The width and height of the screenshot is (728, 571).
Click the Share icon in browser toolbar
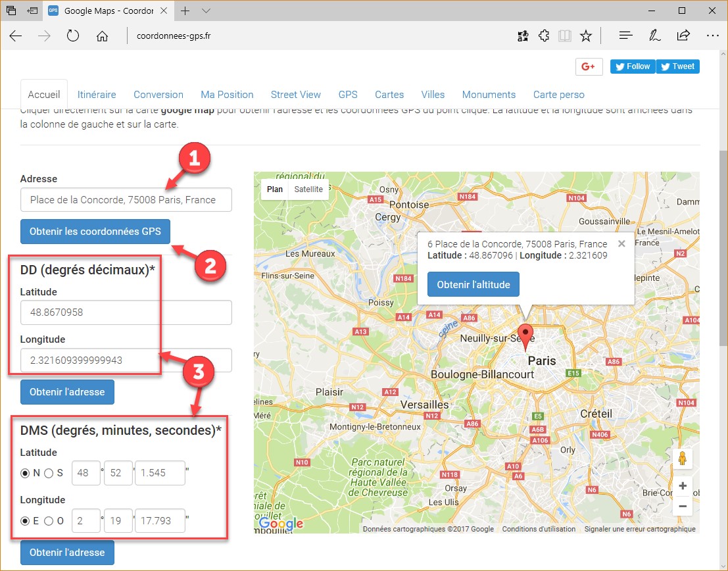tap(683, 36)
